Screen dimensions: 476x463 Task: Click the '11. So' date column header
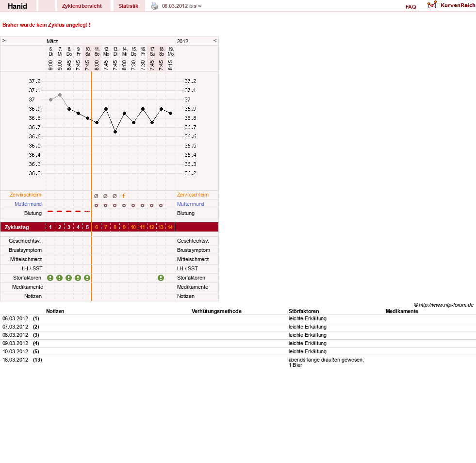click(x=97, y=51)
